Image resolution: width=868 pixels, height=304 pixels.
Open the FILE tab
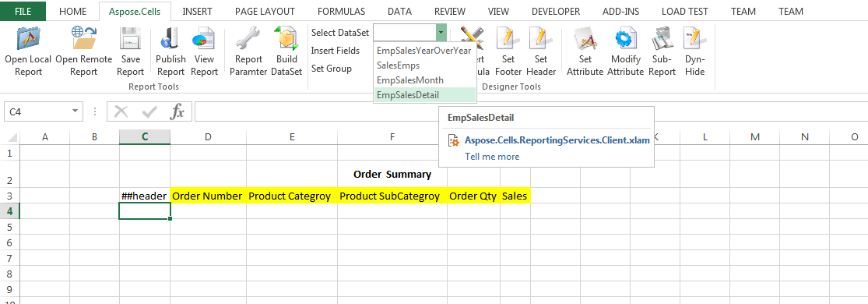pyautogui.click(x=23, y=11)
